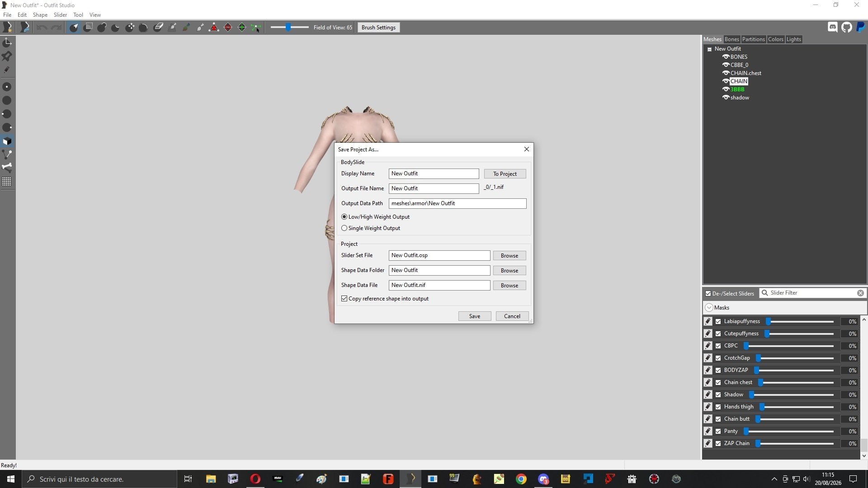
Task: Activate the Select tool in toolbar
Action: click(74, 28)
